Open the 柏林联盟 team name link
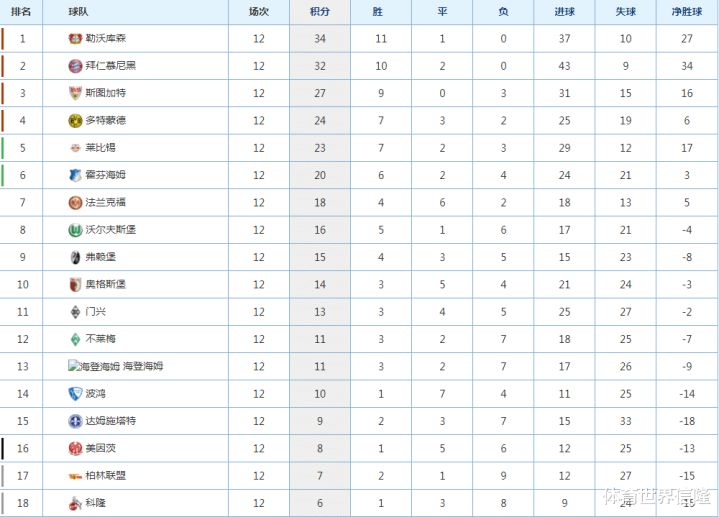719x517 pixels. click(x=105, y=476)
